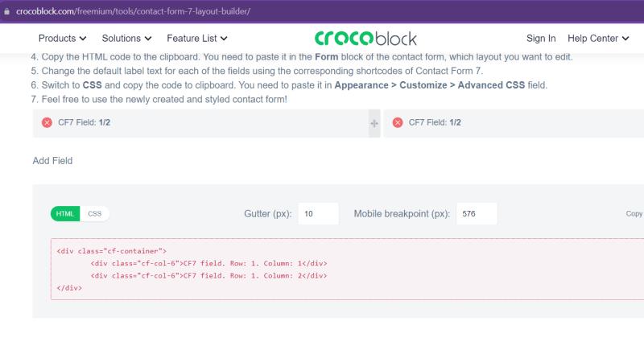The width and height of the screenshot is (644, 346).
Task: Open the Feature List dropdown
Action: [196, 38]
